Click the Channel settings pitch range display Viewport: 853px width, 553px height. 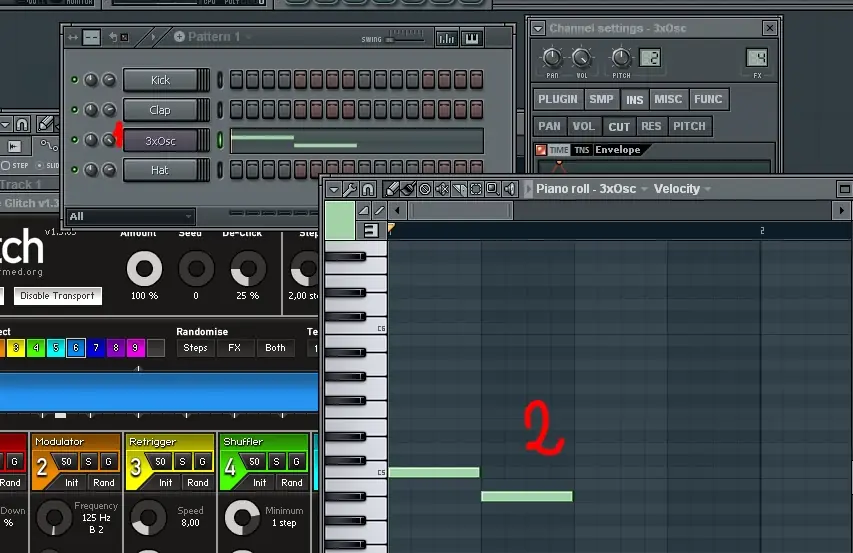coord(650,58)
